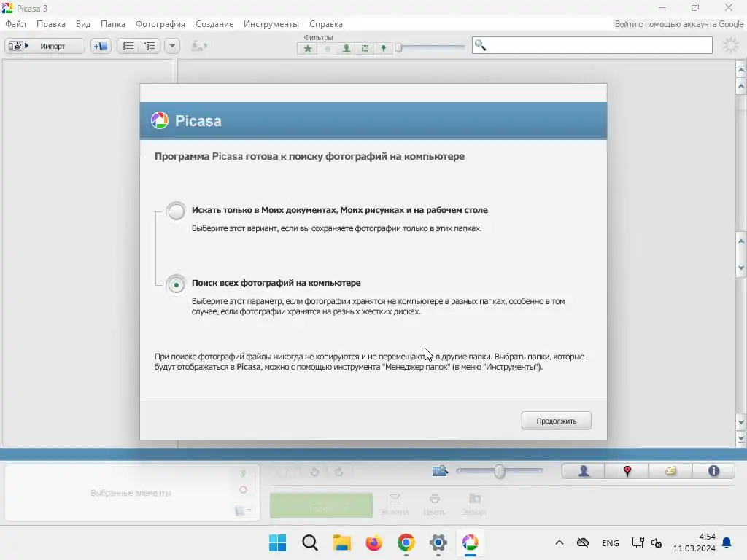Switch to folder tree view
This screenshot has height=560, width=747.
coord(150,46)
